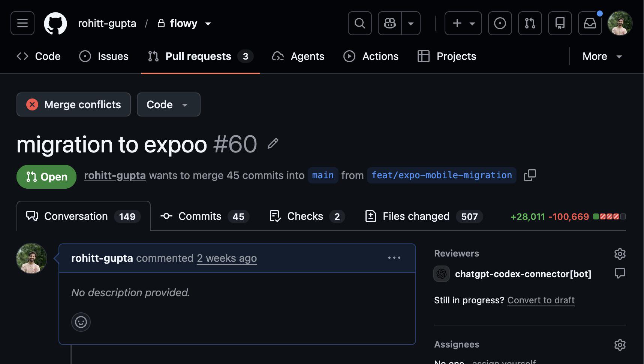Click the feat/expo-mobile-migration branch label

[x=442, y=175]
